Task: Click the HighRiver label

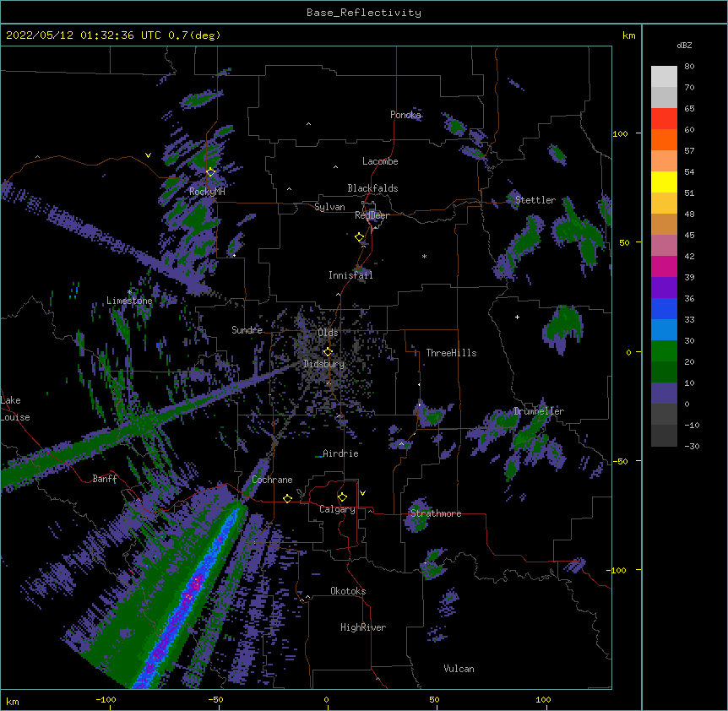Action: tap(363, 627)
